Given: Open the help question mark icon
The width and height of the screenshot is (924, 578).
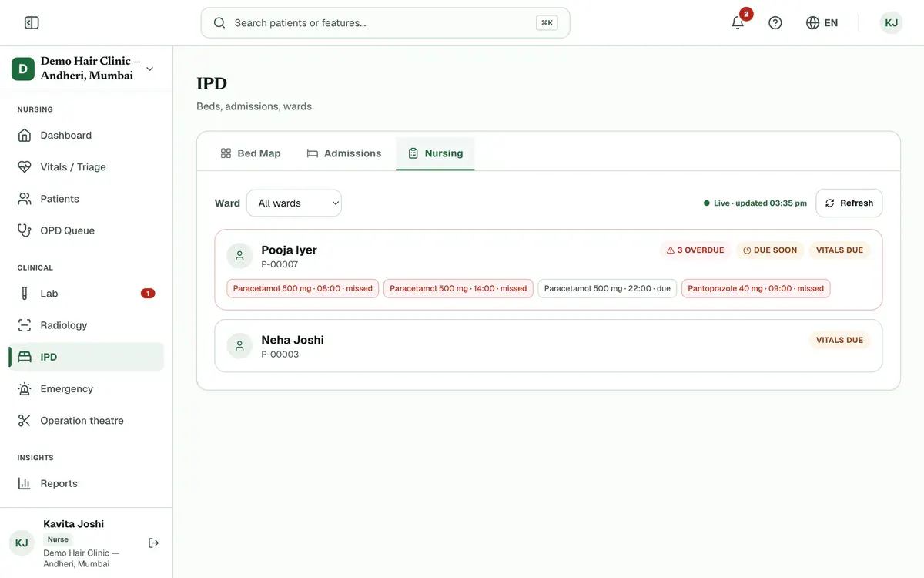Looking at the screenshot, I should [775, 23].
